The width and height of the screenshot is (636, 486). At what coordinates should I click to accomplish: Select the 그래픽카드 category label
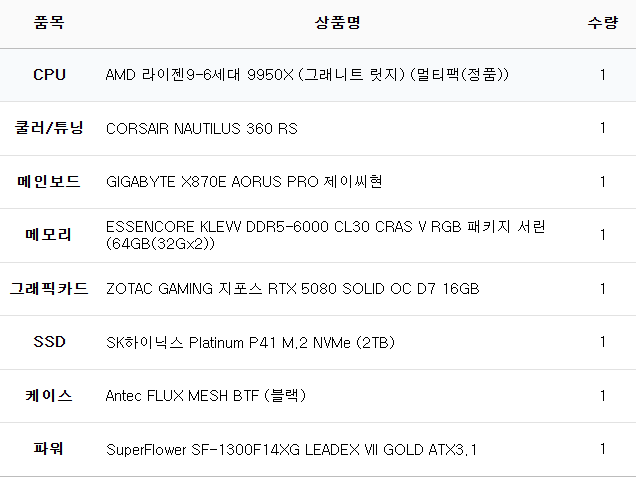[x=49, y=289]
